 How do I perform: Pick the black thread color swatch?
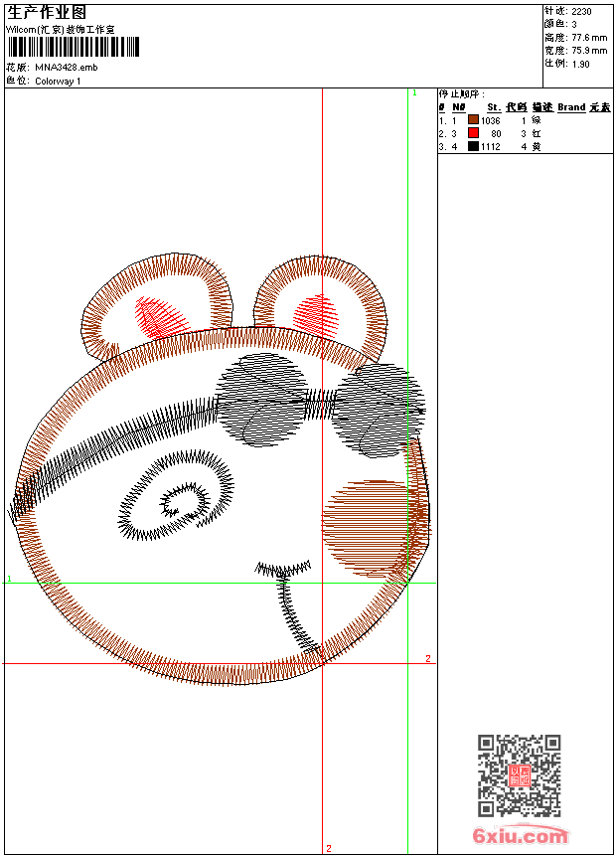[x=473, y=146]
